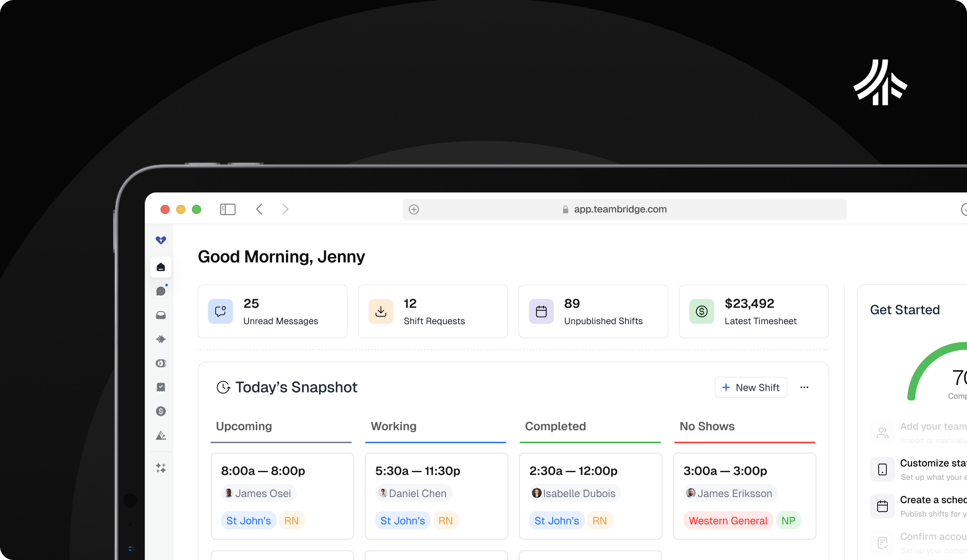The height and width of the screenshot is (560, 967).
Task: Click the four-sparkles AI icon in sidebar
Action: (161, 468)
